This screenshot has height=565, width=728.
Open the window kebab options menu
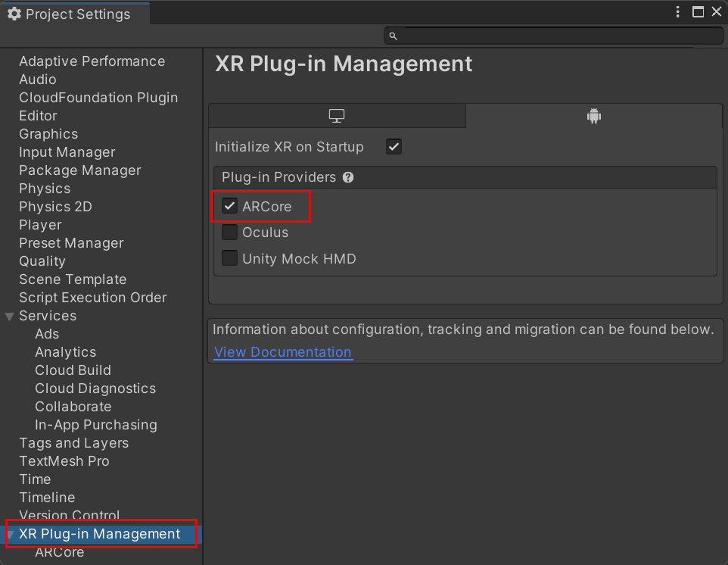[677, 11]
